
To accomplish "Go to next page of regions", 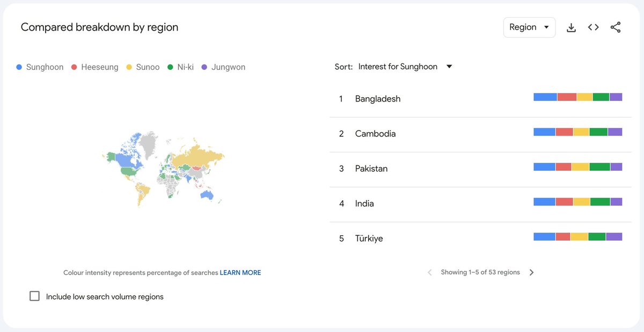I will (531, 272).
